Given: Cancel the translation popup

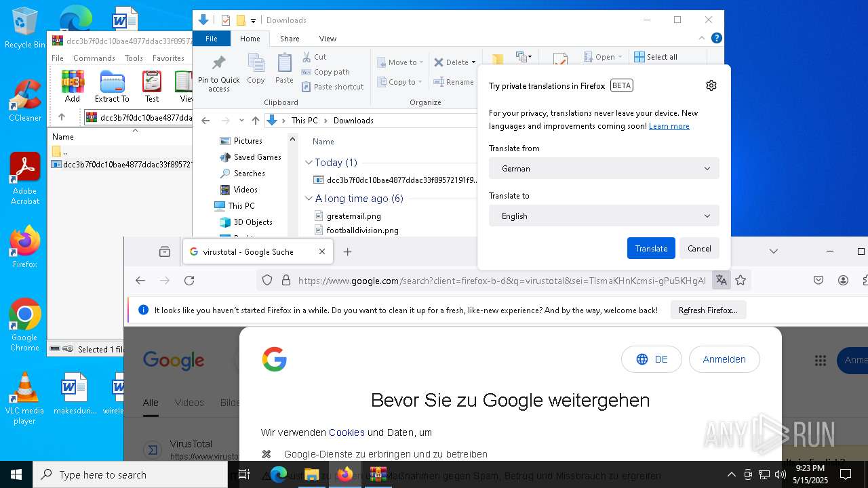Looking at the screenshot, I should pyautogui.click(x=699, y=248).
